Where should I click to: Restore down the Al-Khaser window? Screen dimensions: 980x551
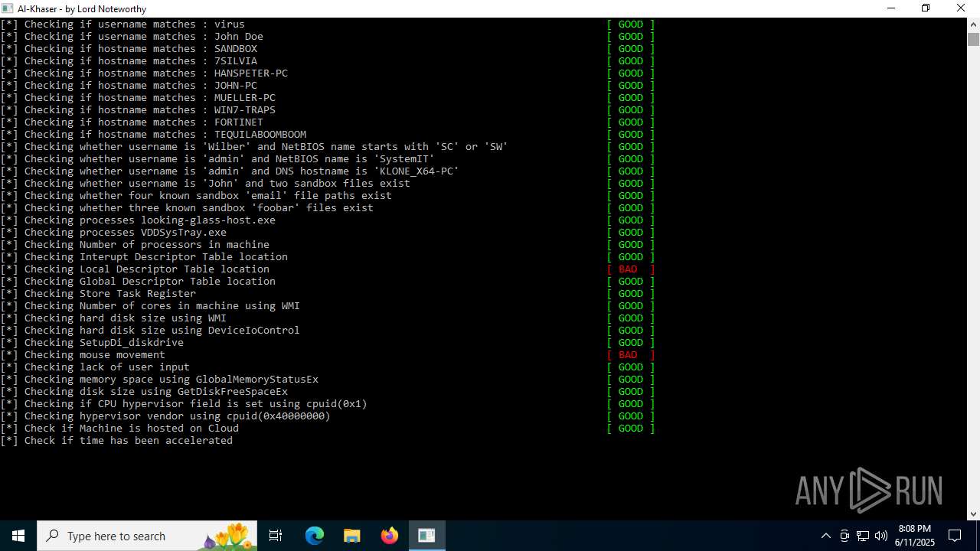pos(926,8)
